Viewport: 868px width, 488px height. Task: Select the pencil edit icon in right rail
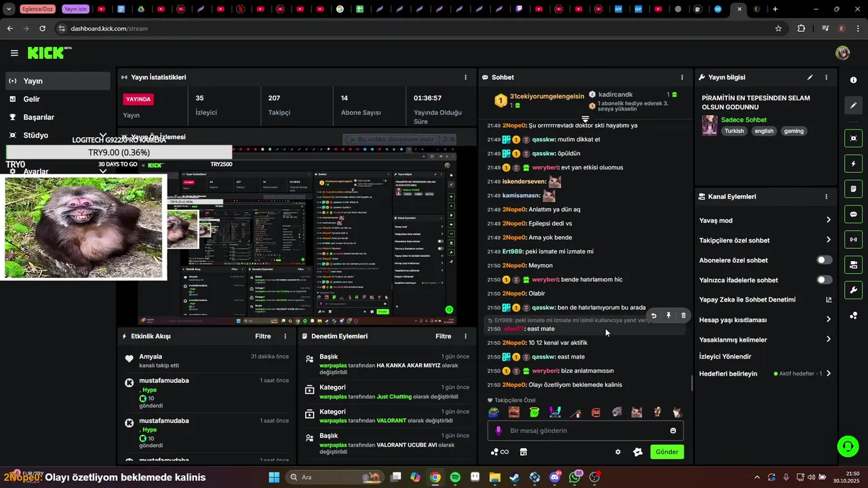point(853,105)
